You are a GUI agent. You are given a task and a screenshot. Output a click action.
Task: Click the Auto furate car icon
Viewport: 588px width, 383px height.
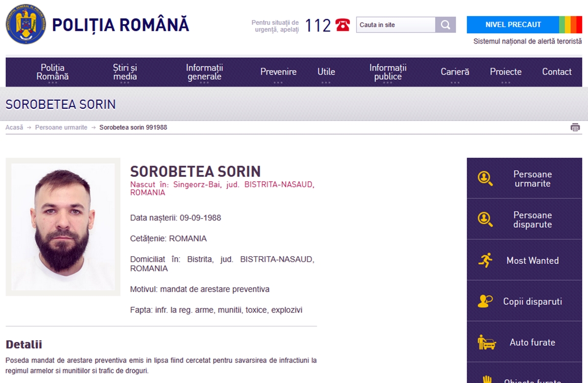486,342
